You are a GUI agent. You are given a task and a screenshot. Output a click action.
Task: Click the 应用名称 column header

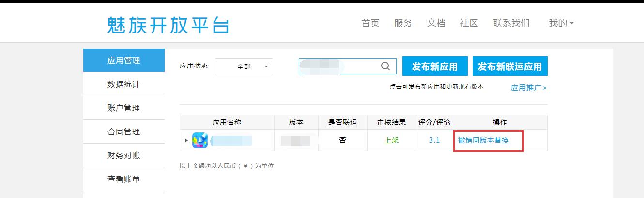(227, 122)
